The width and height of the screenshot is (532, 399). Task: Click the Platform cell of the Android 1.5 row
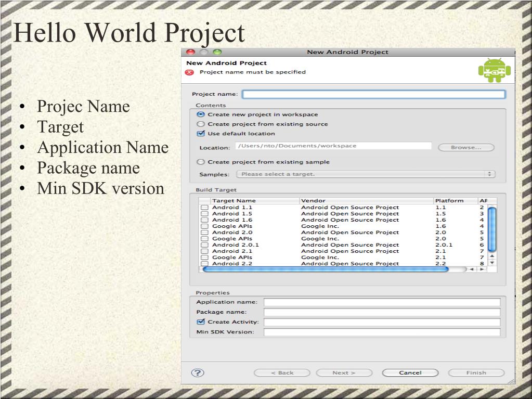(440, 214)
